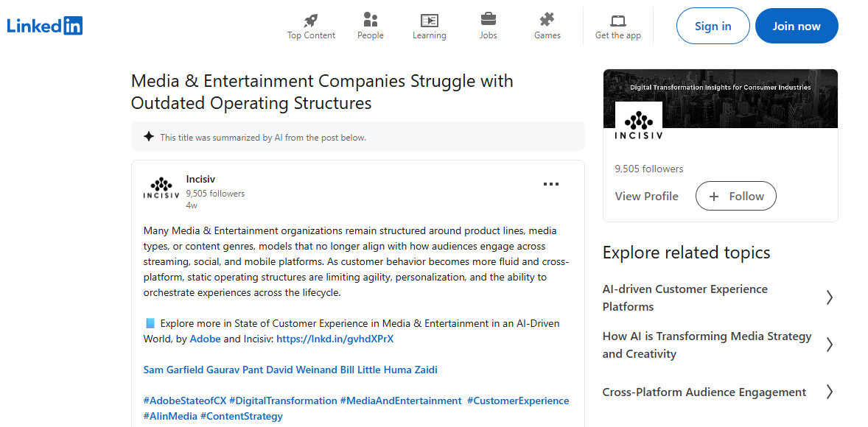Open the Incisiv profile picture on the post
The image size is (868, 427).
coord(161,188)
